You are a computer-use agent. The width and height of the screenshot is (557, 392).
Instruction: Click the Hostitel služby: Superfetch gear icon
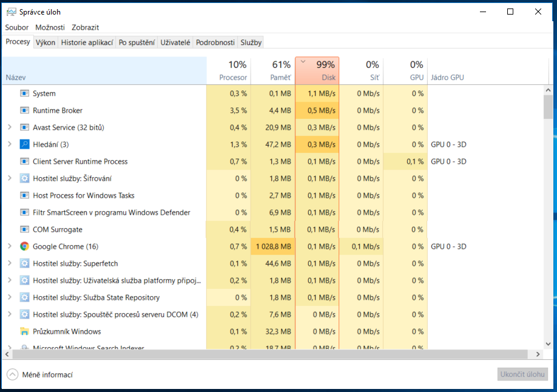point(24,263)
